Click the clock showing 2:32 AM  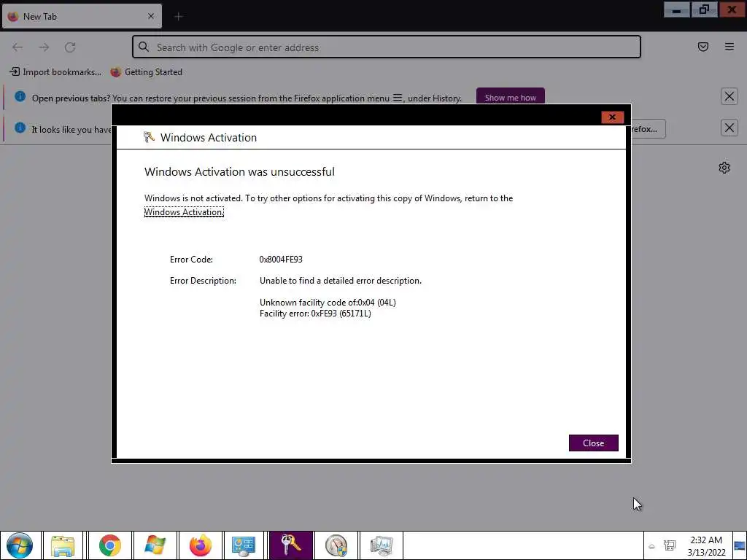coord(706,545)
